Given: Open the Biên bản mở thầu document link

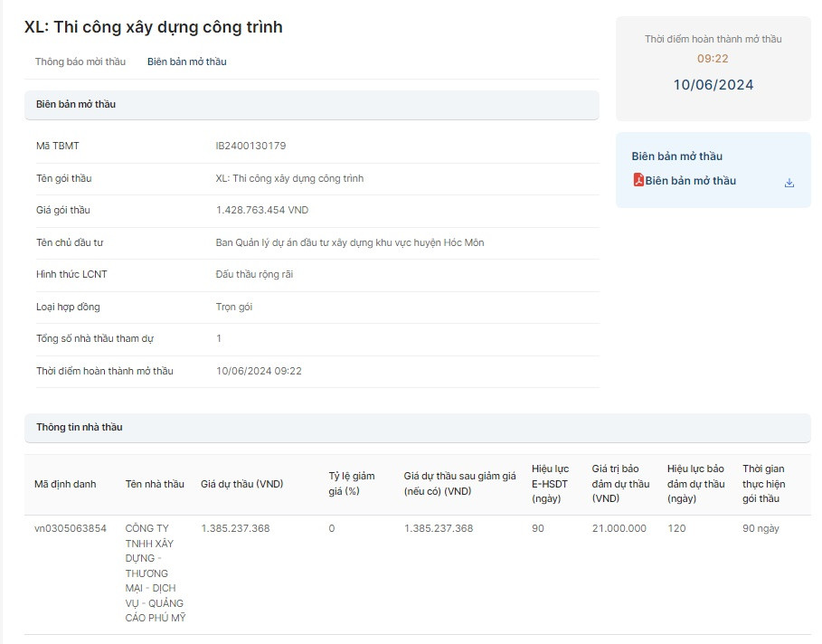Looking at the screenshot, I should (x=690, y=181).
